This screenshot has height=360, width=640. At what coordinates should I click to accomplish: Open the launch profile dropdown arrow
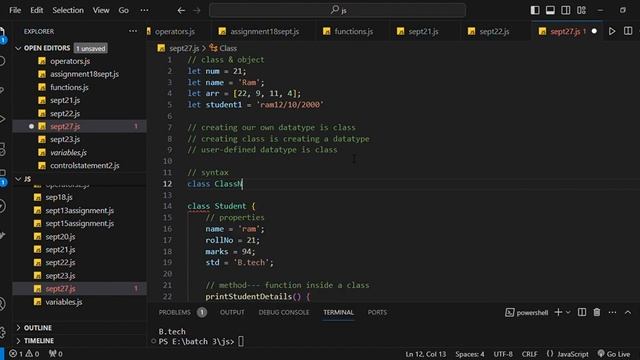pyautogui.click(x=568, y=313)
